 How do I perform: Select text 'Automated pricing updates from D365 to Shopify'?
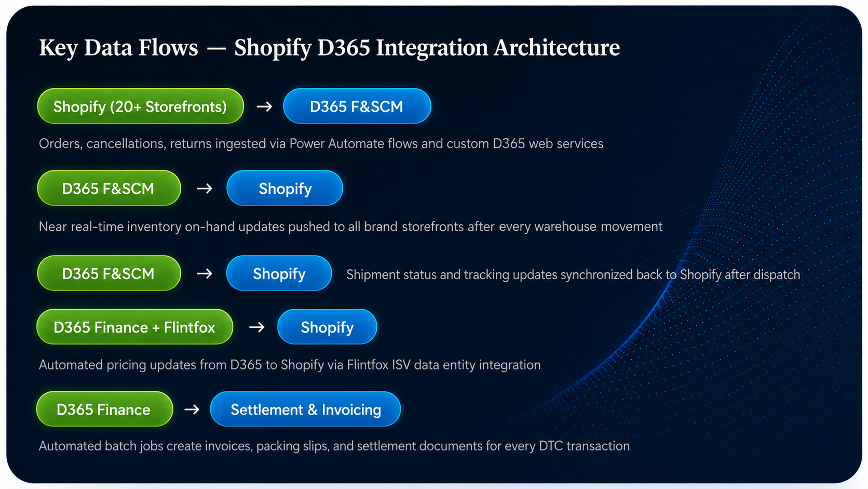[x=182, y=365]
